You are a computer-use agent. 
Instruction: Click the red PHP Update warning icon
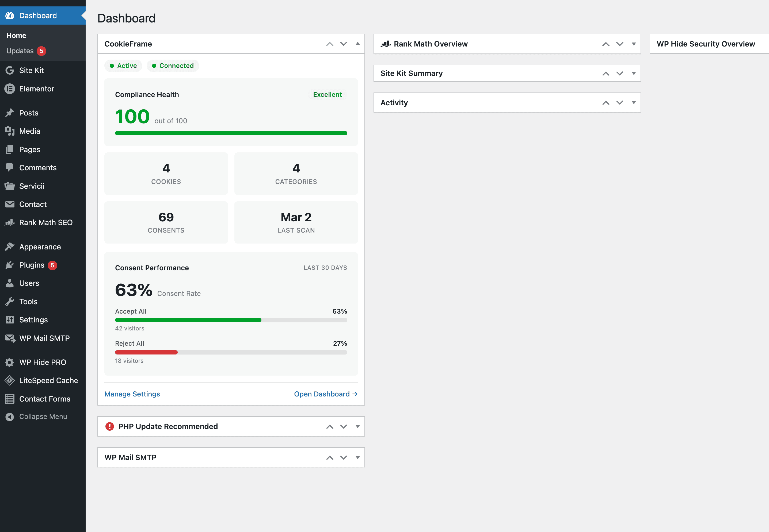tap(109, 426)
